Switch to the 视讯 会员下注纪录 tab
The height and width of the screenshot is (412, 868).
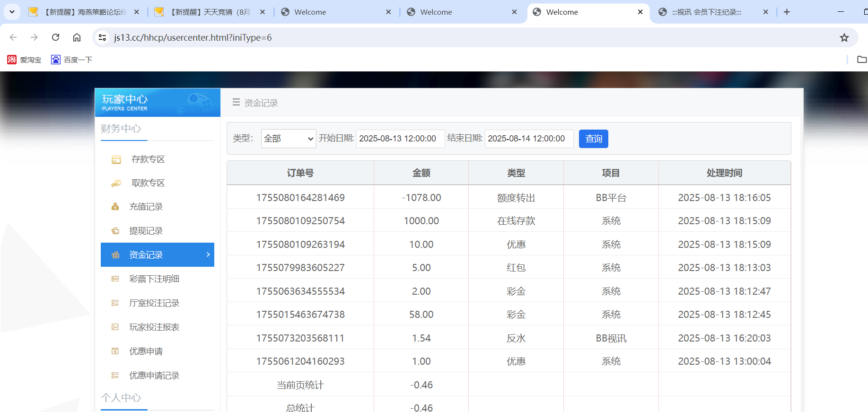706,12
